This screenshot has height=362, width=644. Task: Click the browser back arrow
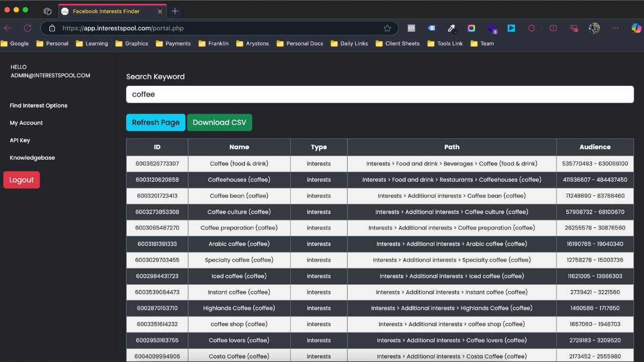click(8, 28)
